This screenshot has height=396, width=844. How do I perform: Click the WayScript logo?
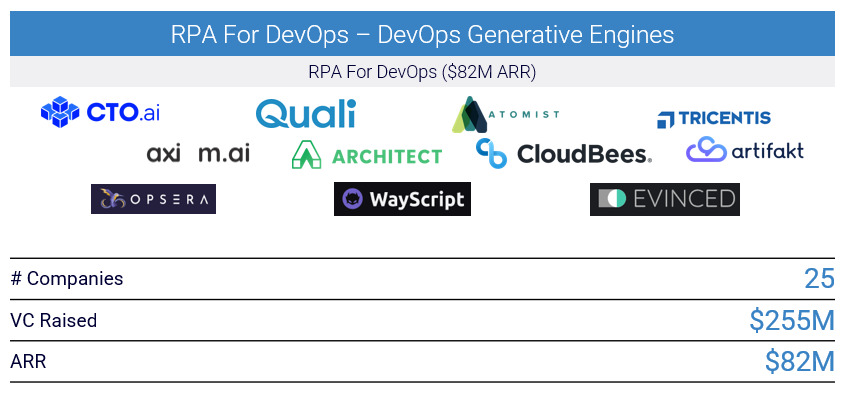(402, 199)
